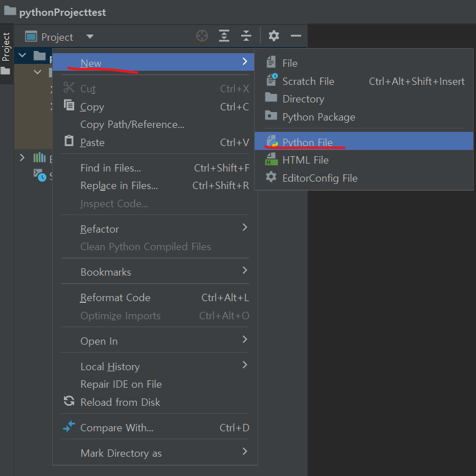Select the Scratches and Consoles icon
The image size is (476, 476).
(x=40, y=175)
